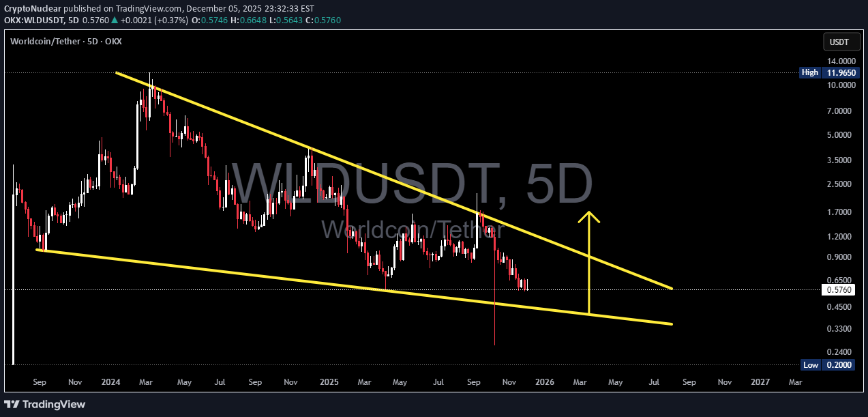Click the yellow upward arrow head
The height and width of the screenshot is (417, 868).
(589, 217)
